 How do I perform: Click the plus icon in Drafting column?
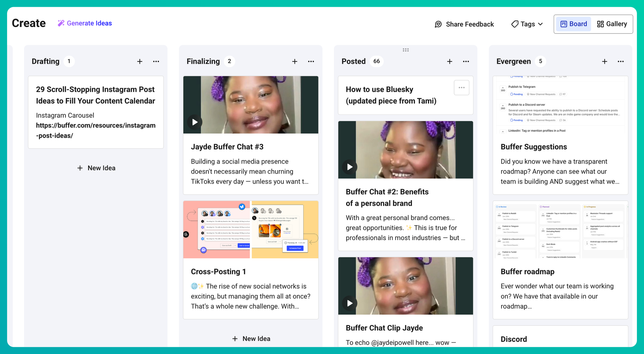[x=140, y=62]
